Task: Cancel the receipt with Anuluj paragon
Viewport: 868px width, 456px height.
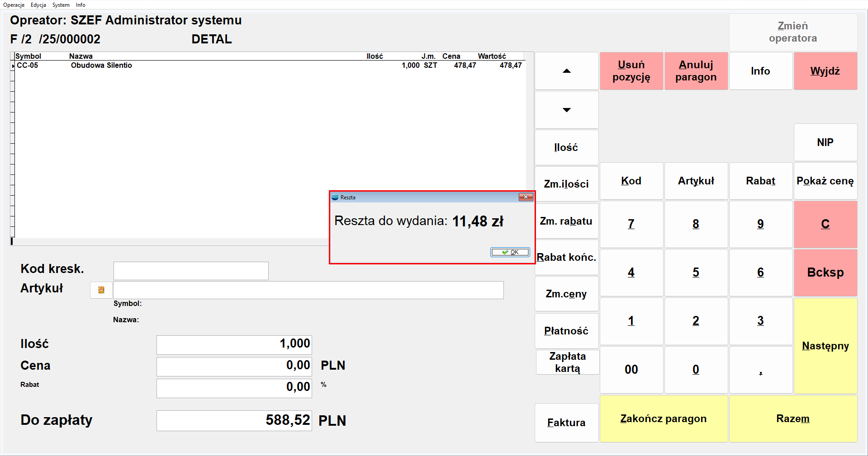Action: coord(696,71)
